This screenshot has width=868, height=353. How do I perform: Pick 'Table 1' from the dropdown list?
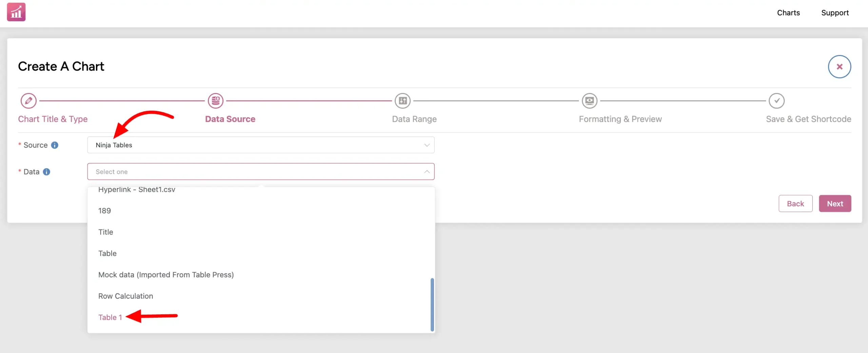coord(261,318)
